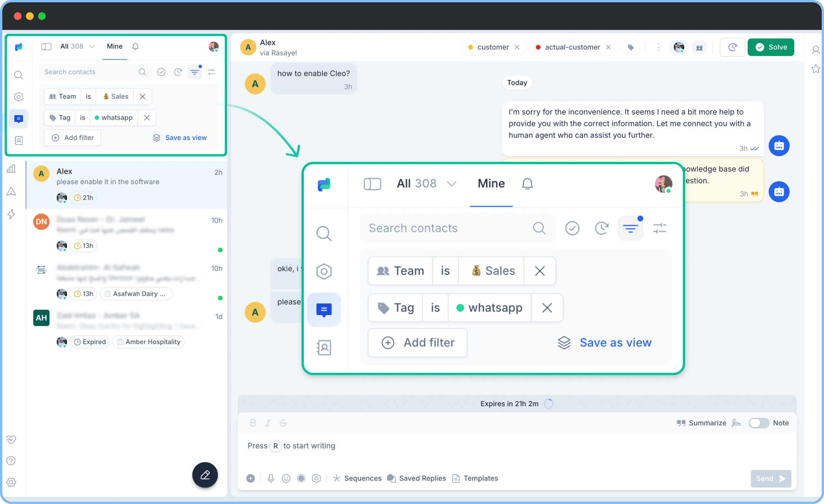Screen dimensions: 824x504
Task: Click the Search contacts field in small panel
Action: (x=95, y=72)
